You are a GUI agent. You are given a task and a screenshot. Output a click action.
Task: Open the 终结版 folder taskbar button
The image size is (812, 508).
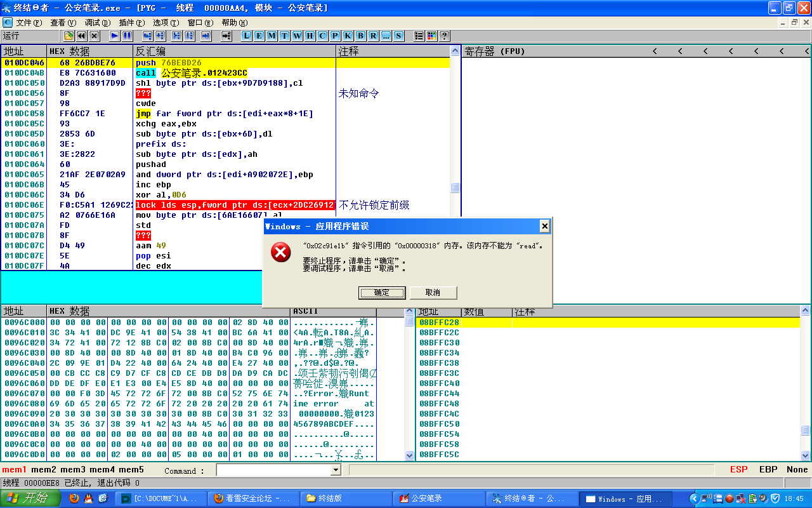click(345, 498)
